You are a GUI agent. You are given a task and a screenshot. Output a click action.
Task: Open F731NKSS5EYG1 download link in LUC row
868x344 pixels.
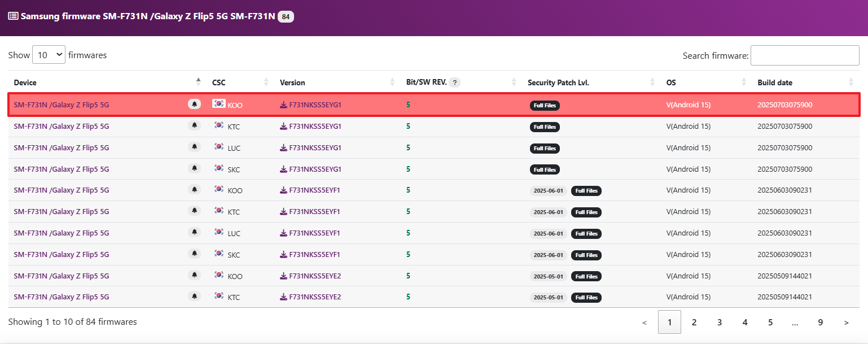[x=310, y=147]
